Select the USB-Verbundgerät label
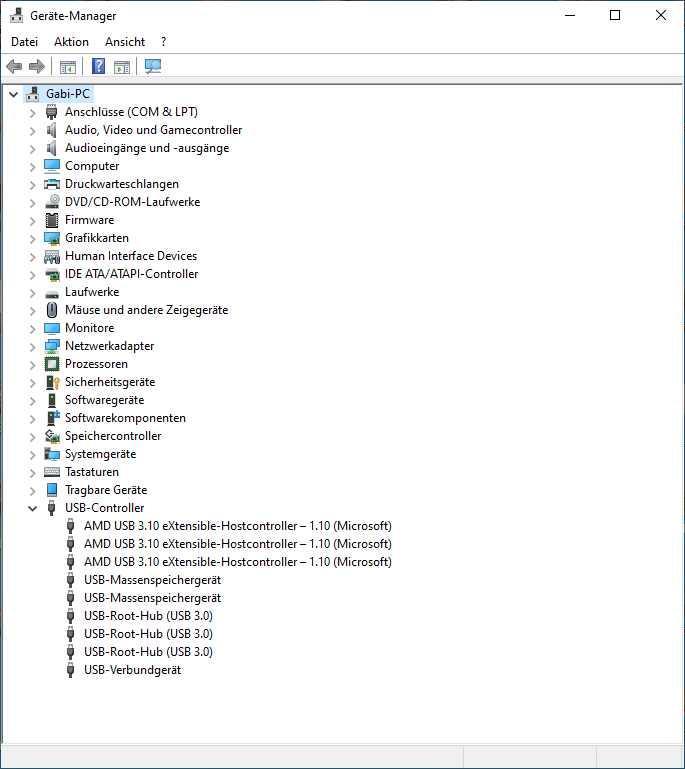Viewport: 685px width, 769px height. [x=132, y=670]
